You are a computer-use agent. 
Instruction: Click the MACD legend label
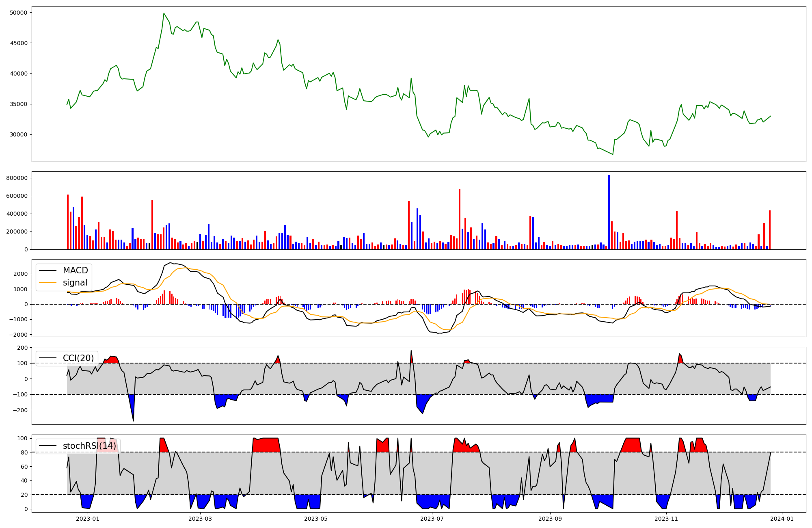(75, 270)
